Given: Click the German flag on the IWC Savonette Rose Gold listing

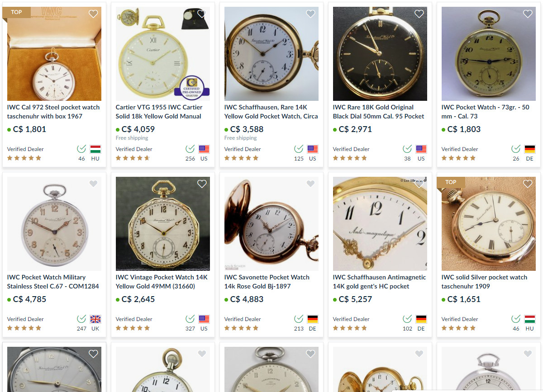Looking at the screenshot, I should pyautogui.click(x=312, y=319).
